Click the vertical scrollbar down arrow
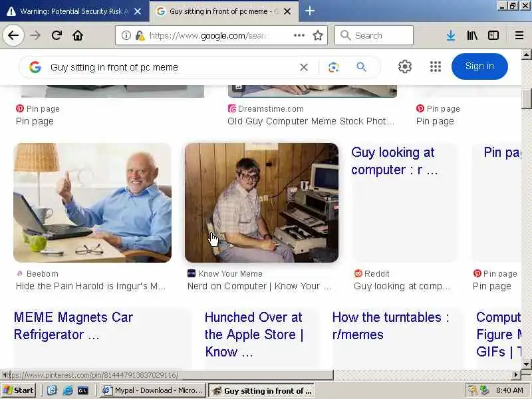The width and height of the screenshot is (532, 399). click(x=526, y=364)
